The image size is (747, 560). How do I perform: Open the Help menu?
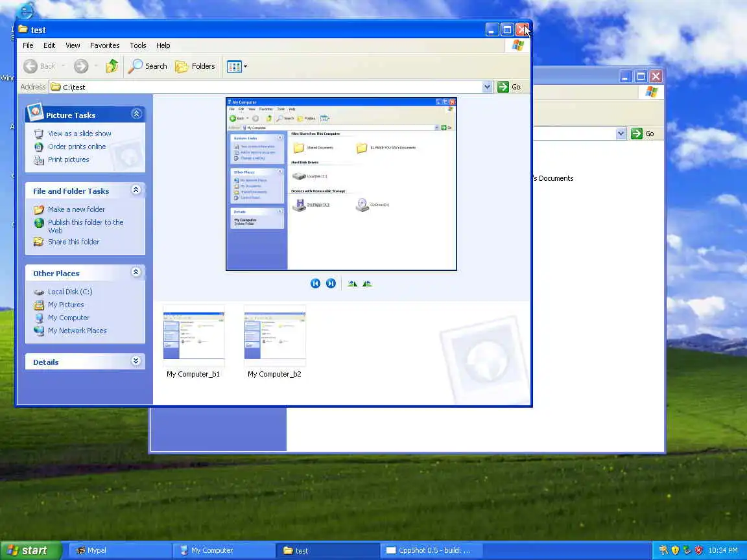163,45
